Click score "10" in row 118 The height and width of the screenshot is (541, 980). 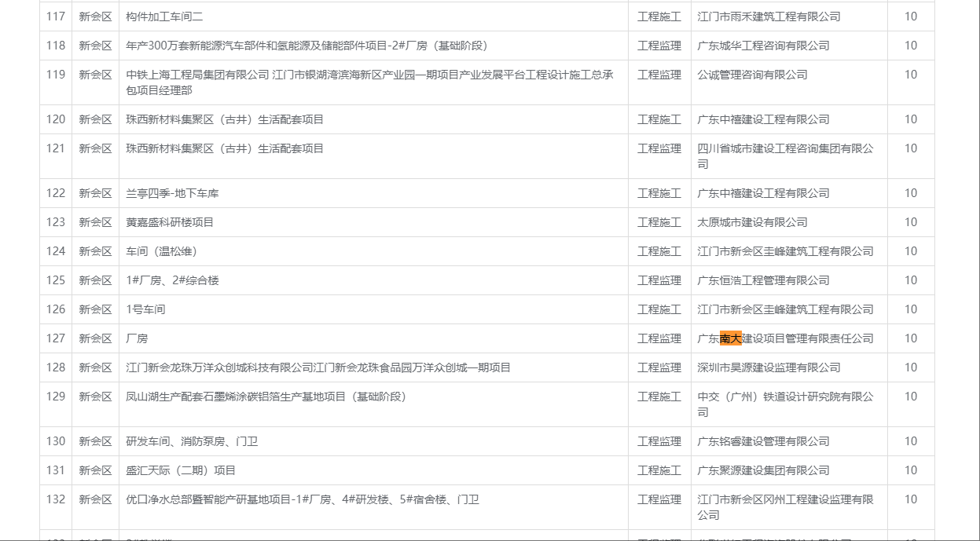point(911,46)
